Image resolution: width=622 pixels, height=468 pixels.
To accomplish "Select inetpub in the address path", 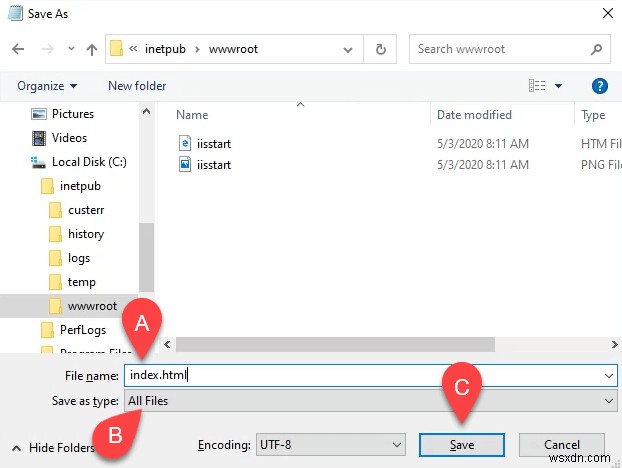I will 165,49.
